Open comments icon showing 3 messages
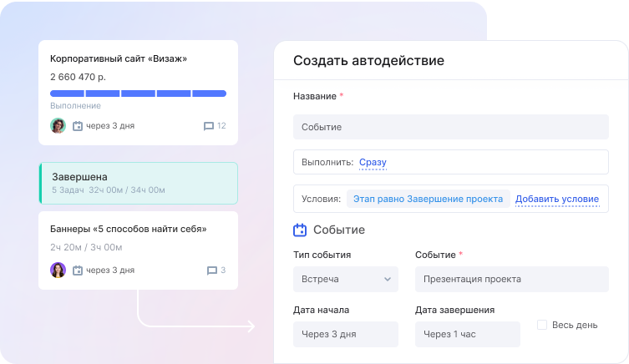This screenshot has width=629, height=364. coord(211,270)
